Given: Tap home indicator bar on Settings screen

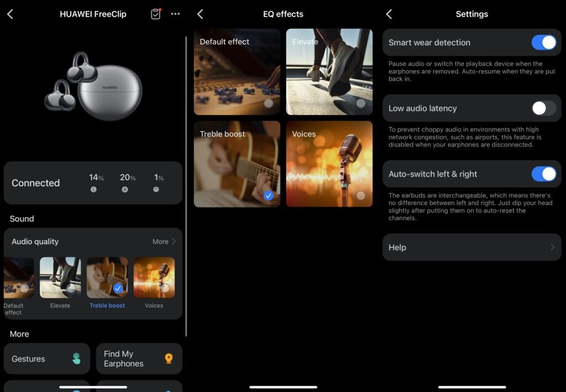Looking at the screenshot, I should coord(472,387).
